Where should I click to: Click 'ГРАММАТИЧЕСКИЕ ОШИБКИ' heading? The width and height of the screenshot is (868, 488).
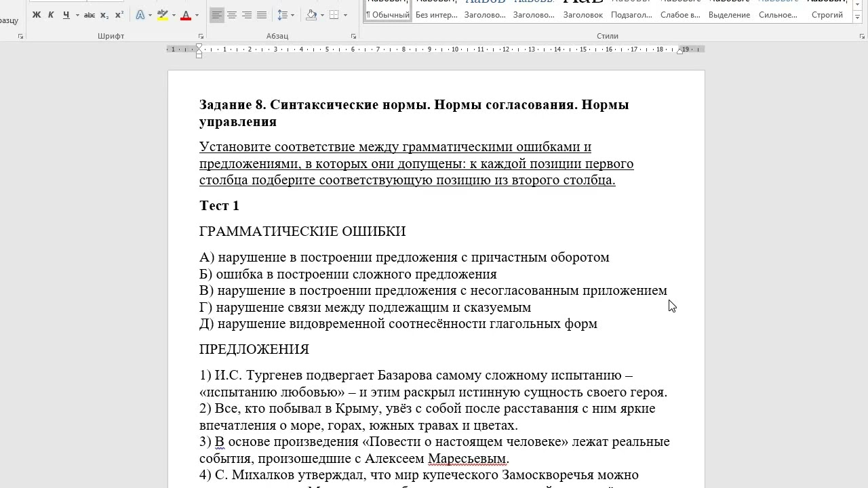(302, 231)
